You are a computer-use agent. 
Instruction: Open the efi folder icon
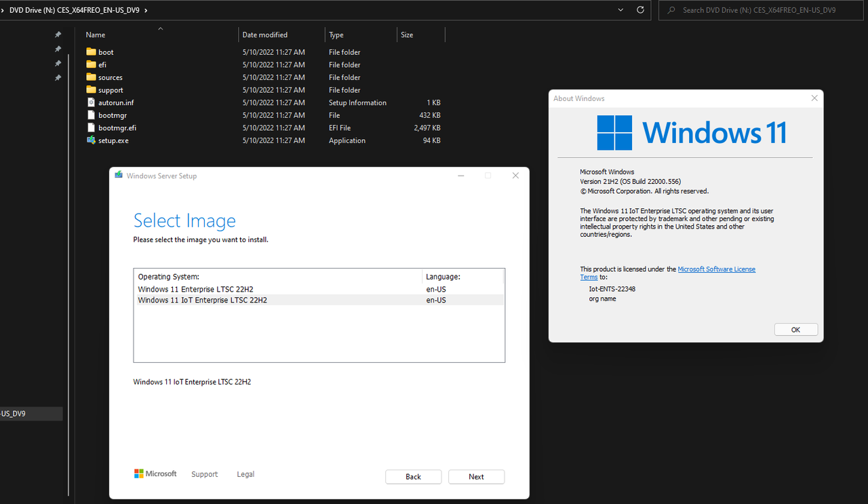click(x=92, y=64)
